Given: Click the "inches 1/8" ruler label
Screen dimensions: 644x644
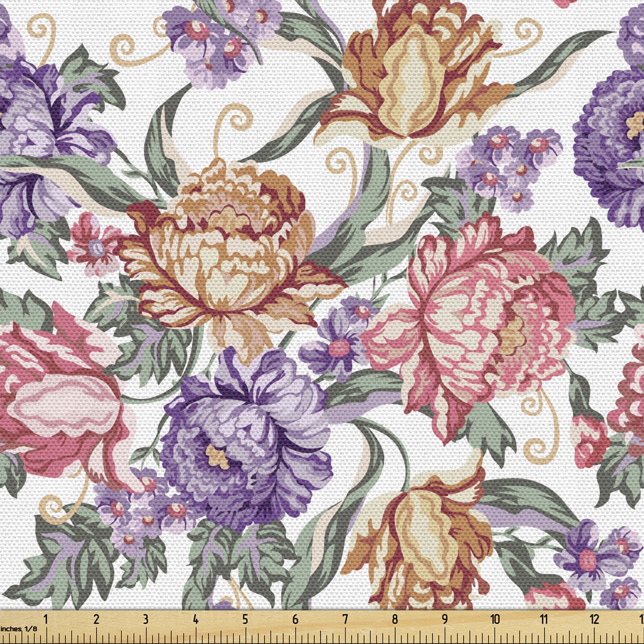Looking at the screenshot, I should tap(19, 629).
